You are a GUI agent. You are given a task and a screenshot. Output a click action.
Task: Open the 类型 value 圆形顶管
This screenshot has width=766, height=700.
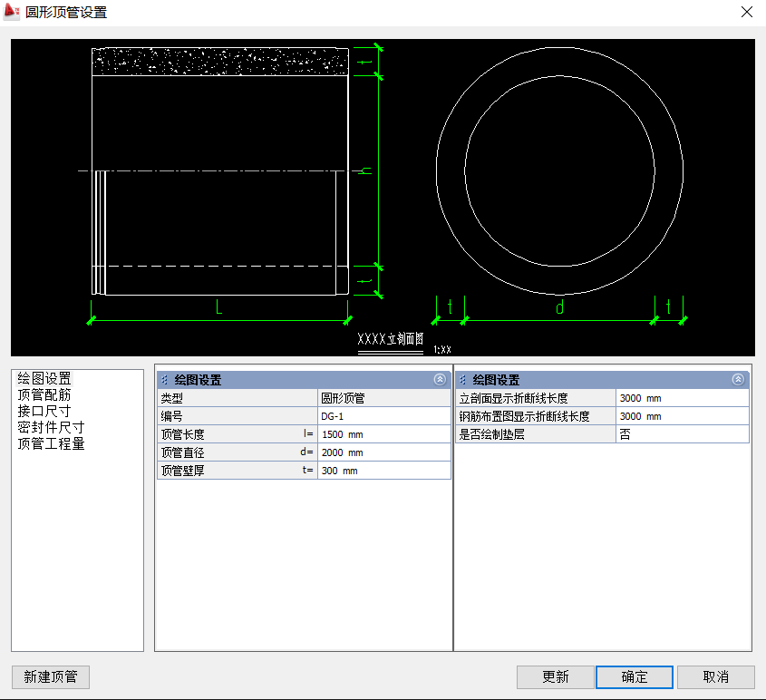(x=383, y=398)
